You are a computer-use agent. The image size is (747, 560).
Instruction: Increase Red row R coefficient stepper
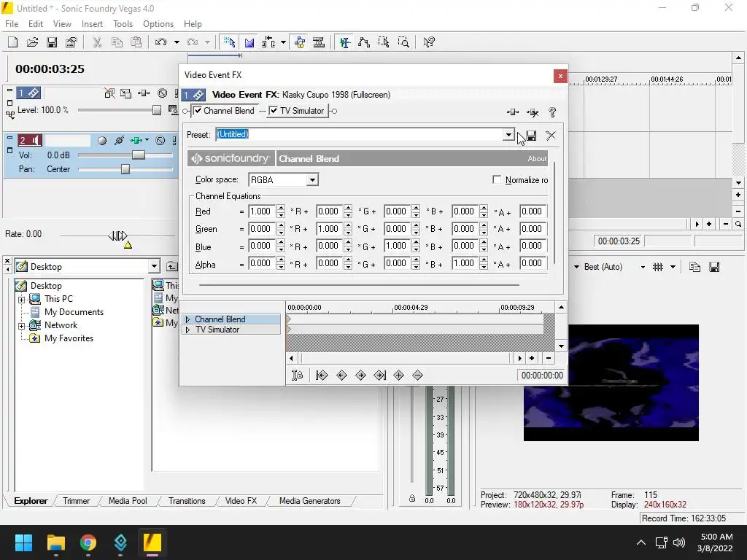[x=281, y=208]
